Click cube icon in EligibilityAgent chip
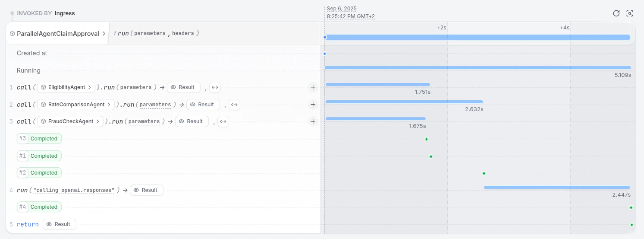Image resolution: width=644 pixels, height=239 pixels. (44, 87)
